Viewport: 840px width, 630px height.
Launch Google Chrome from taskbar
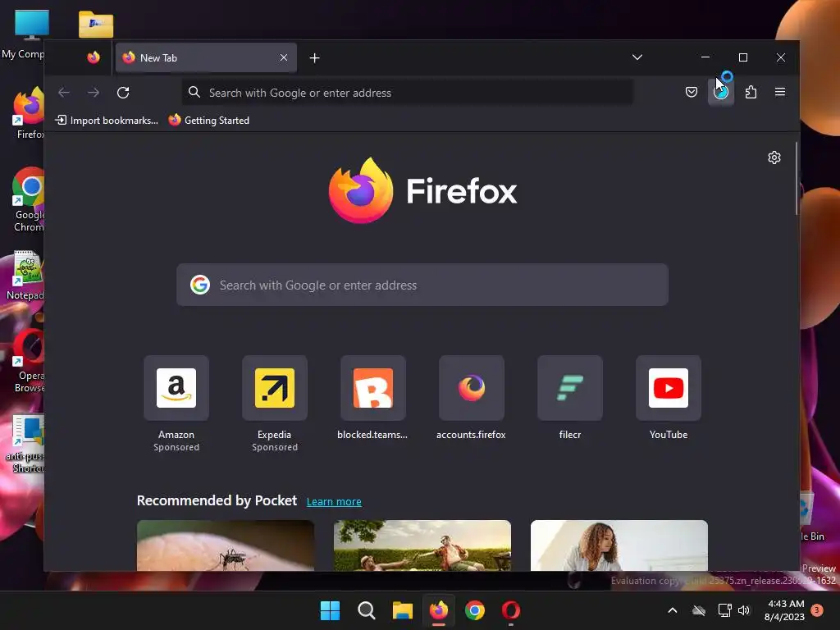pyautogui.click(x=475, y=610)
